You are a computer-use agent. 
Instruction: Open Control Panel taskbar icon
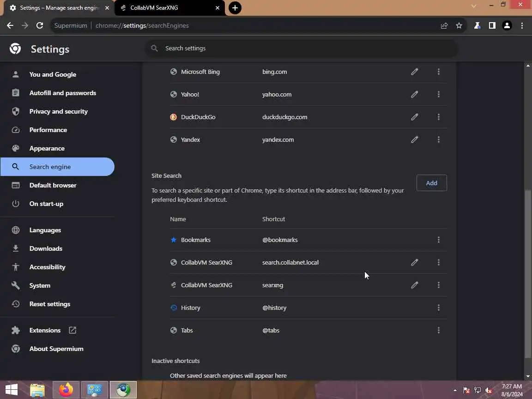pos(95,390)
